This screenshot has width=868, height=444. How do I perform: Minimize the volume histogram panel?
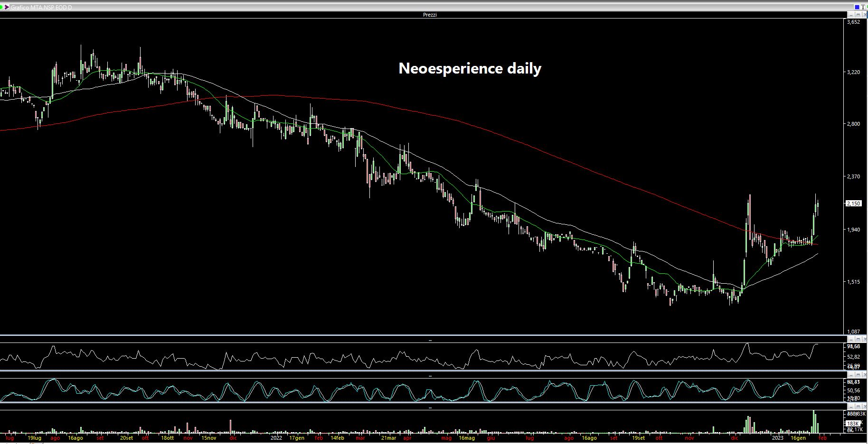851,407
